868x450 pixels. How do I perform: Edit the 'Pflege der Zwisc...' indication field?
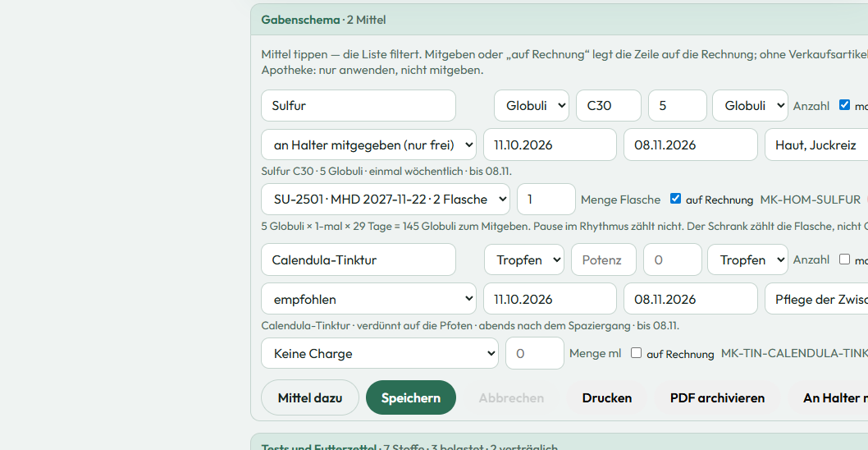816,299
